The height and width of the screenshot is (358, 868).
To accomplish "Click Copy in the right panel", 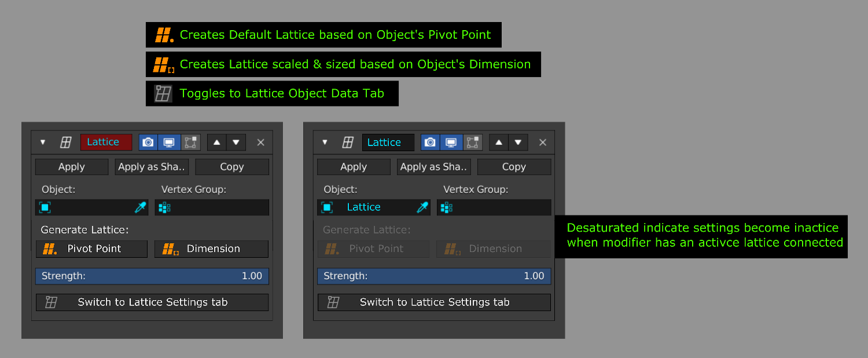I will (514, 167).
